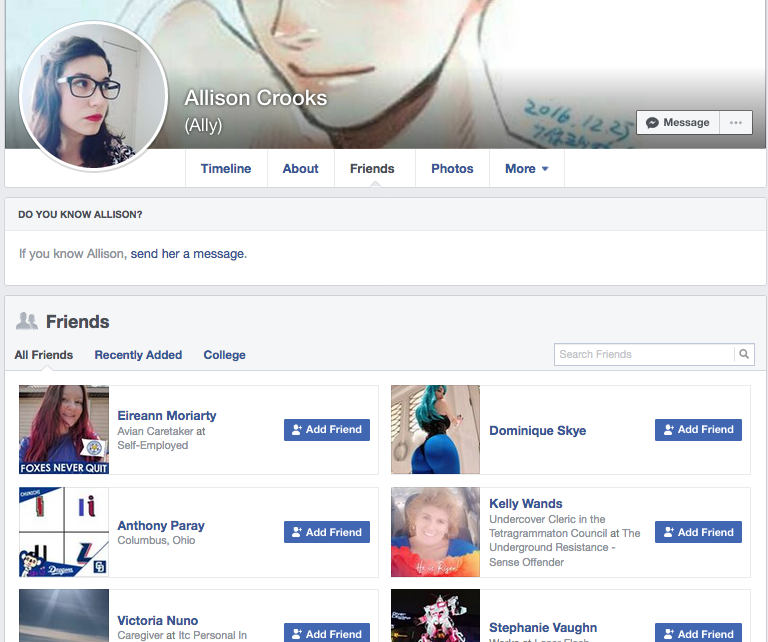Click the 'Columbus, Ohio' text
The width and height of the screenshot is (768, 642).
(156, 540)
